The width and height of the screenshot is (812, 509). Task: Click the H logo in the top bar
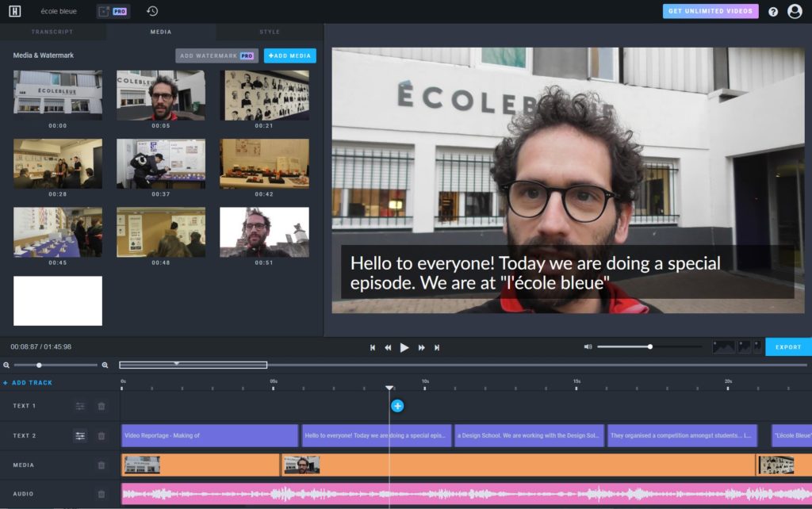coord(14,11)
